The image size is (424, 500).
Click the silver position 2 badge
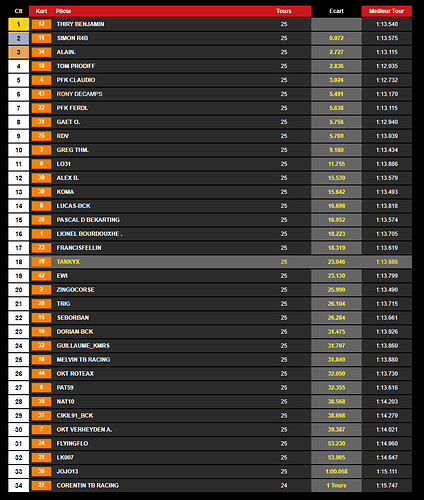point(18,38)
